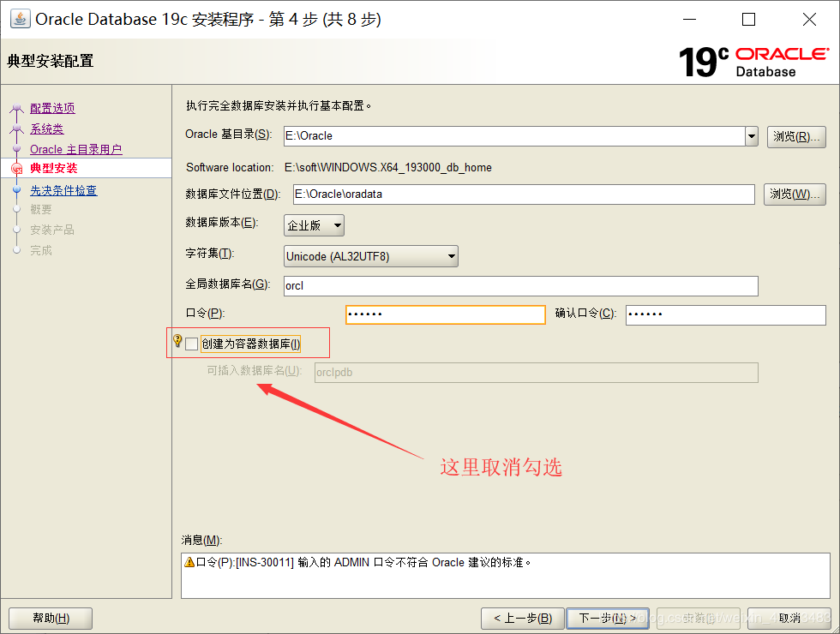The image size is (840, 634).
Task: Open the 数据库版本 企业版 dropdown
Action: point(314,225)
